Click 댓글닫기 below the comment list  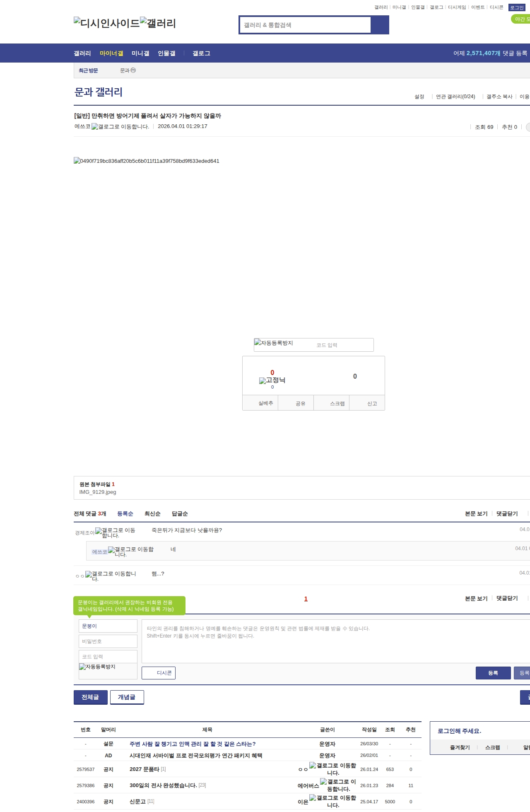(507, 598)
